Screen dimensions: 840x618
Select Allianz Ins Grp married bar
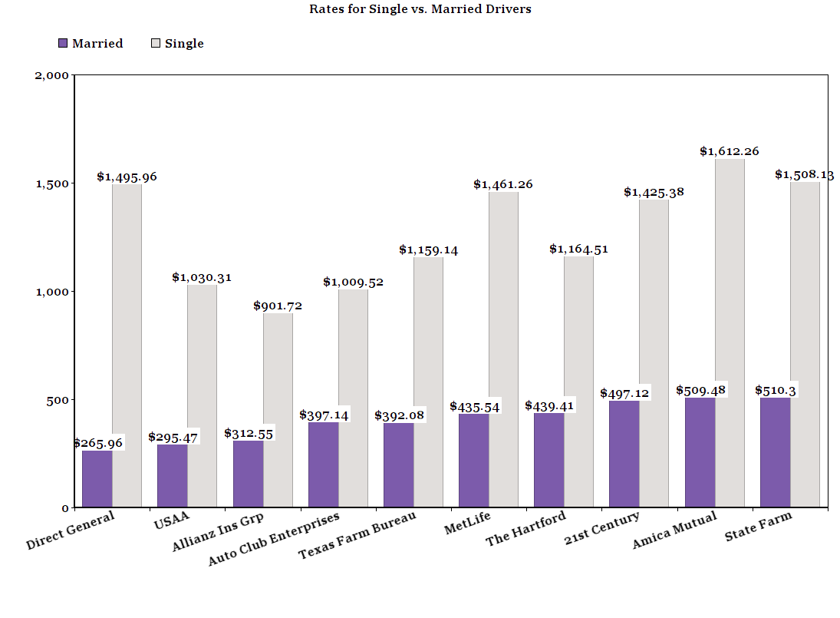[x=248, y=474]
